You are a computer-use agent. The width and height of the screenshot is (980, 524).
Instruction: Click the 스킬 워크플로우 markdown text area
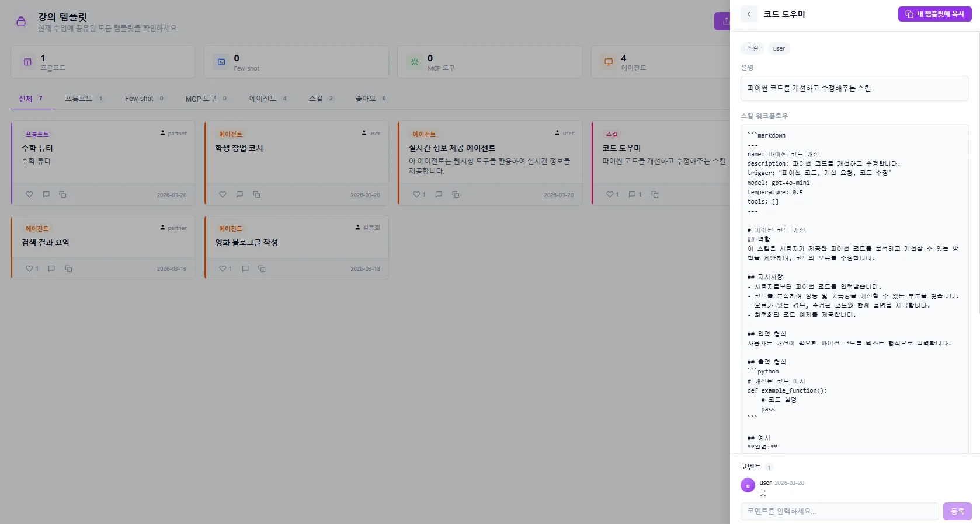[854, 289]
